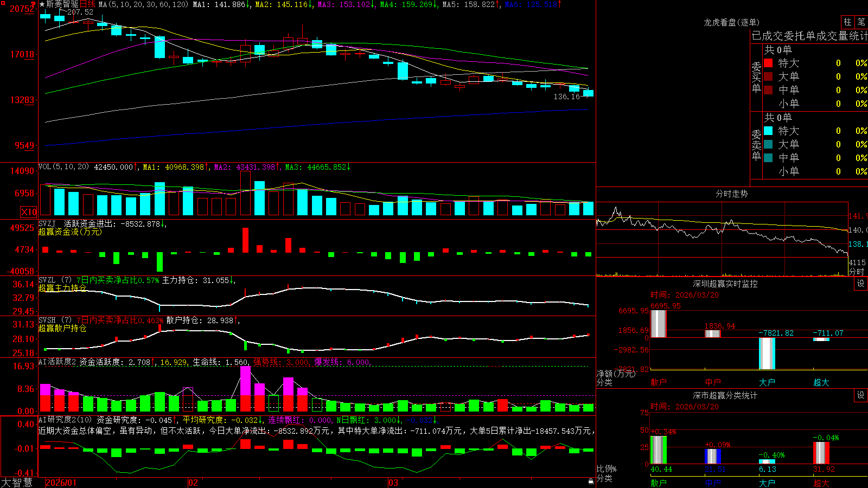Click the VOL(5,10,20) indicator label
The image size is (868, 488).
coord(63,167)
